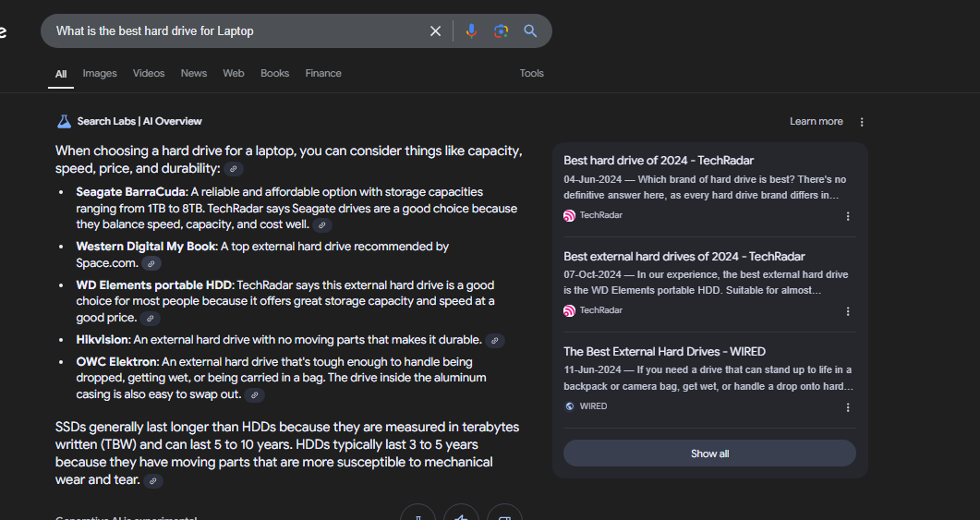This screenshot has height=520, width=980.
Task: Switch to the Videos tab
Action: pos(149,73)
